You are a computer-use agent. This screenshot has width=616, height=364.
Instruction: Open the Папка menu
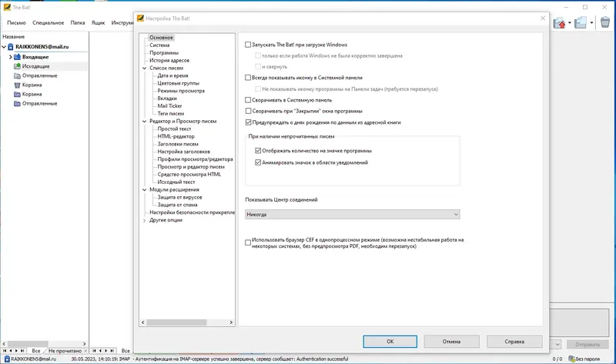pyautogui.click(x=78, y=23)
